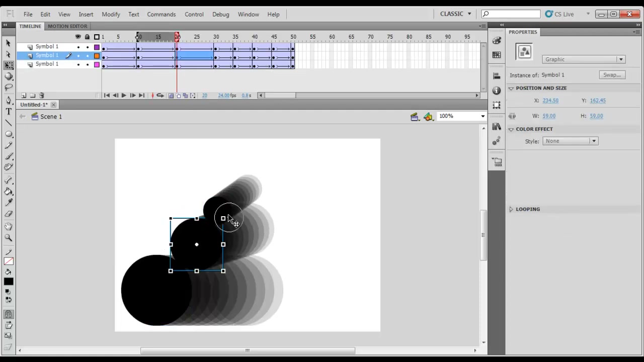Viewport: 644px width, 362px height.
Task: Switch to the Motion Editor tab
Action: click(x=67, y=26)
